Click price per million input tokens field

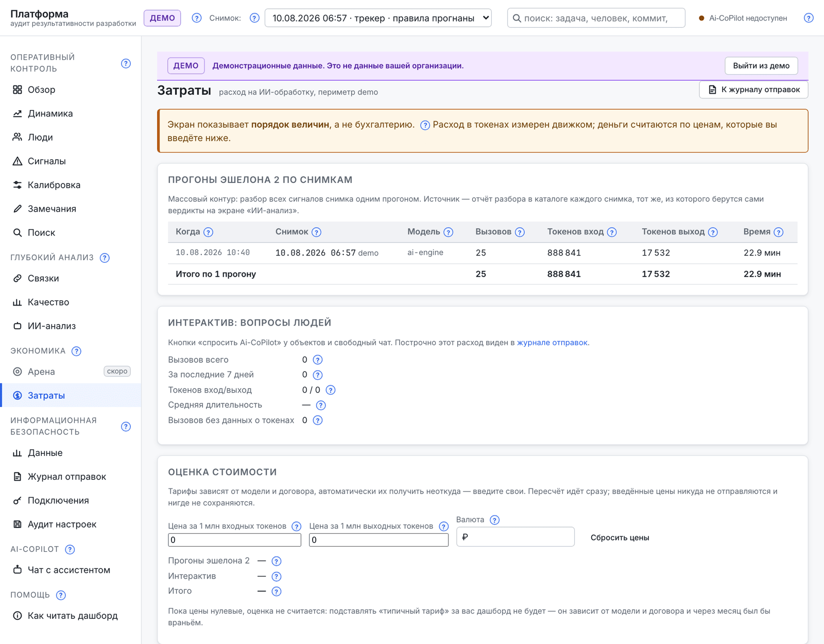(234, 540)
